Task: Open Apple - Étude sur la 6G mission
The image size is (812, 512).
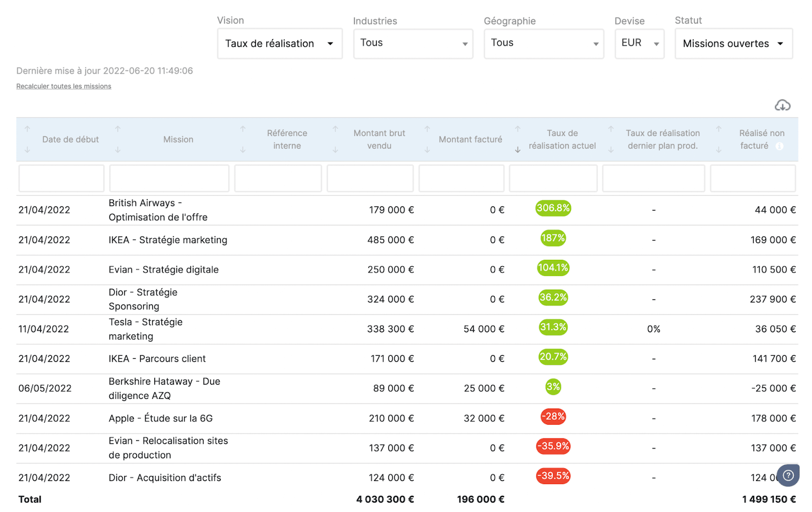Action: (161, 418)
